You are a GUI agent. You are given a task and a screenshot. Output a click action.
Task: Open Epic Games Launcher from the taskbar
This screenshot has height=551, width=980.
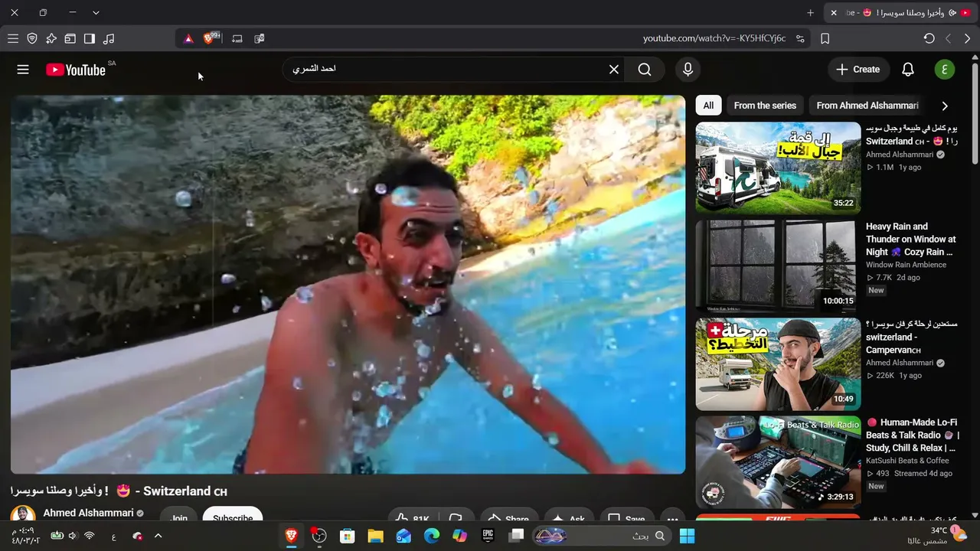[488, 536]
